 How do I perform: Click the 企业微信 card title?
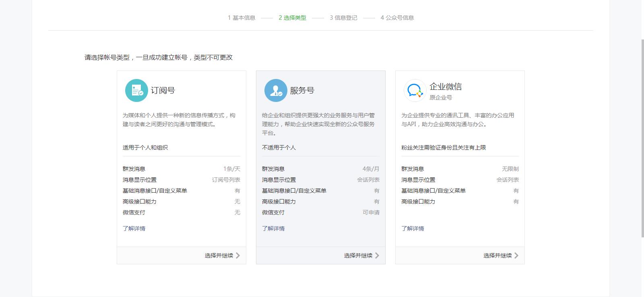(446, 87)
